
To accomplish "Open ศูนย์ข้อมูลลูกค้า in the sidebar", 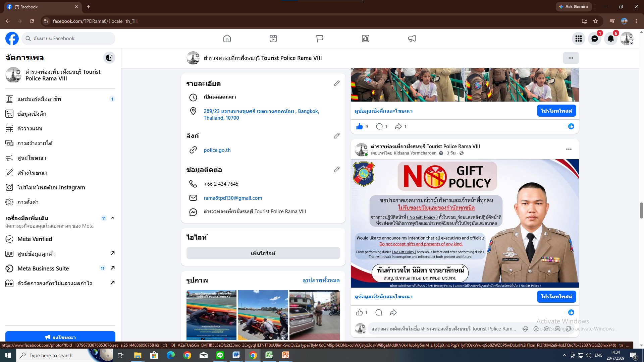I will (60, 254).
